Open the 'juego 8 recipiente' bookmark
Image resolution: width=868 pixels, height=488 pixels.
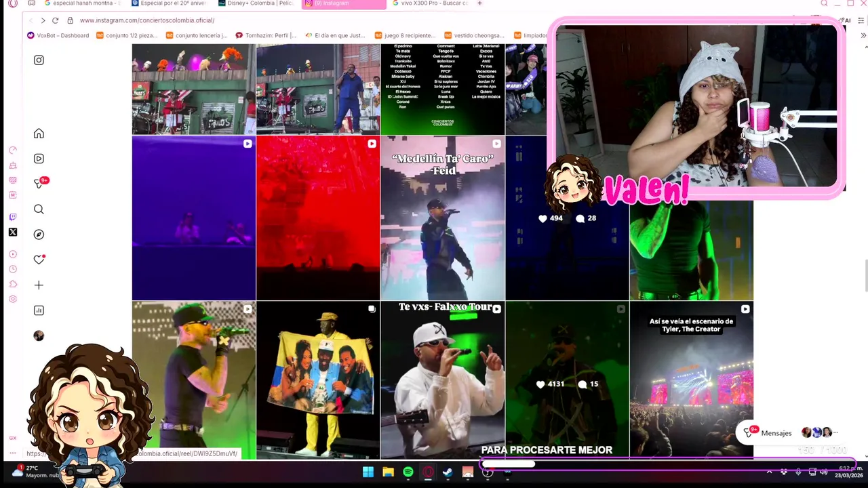[x=406, y=35]
